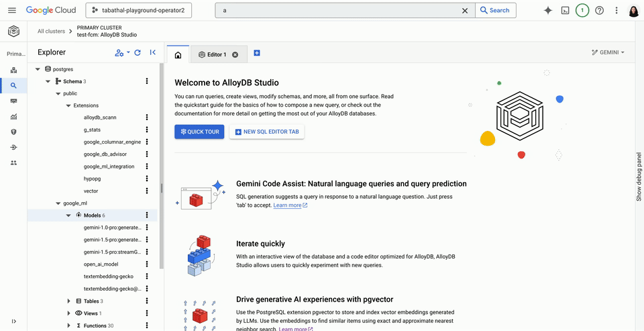Click the Gemini sparkle icon in header
This screenshot has width=644, height=331.
[548, 11]
